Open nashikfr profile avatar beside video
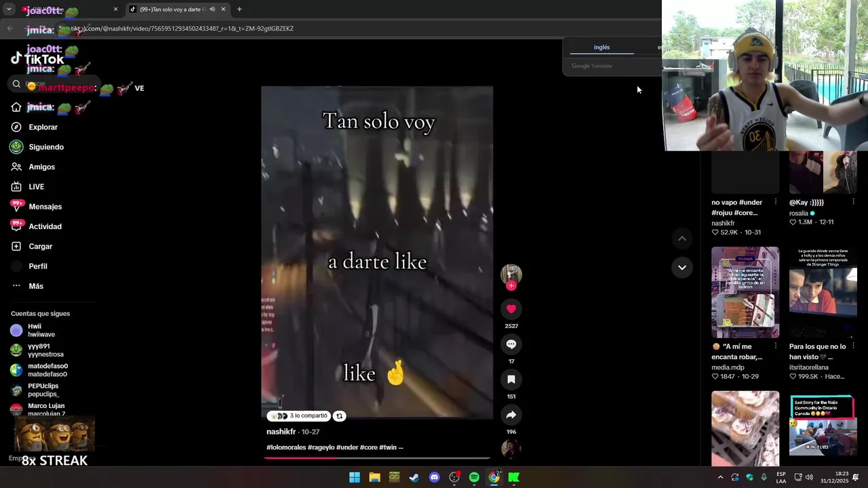868x488 pixels. 511,274
